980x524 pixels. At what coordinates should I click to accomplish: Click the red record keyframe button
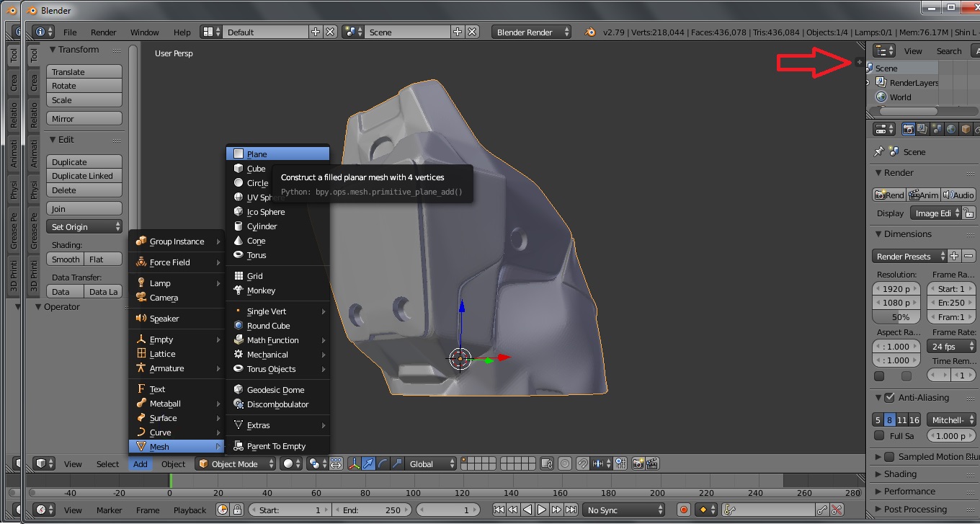684,510
